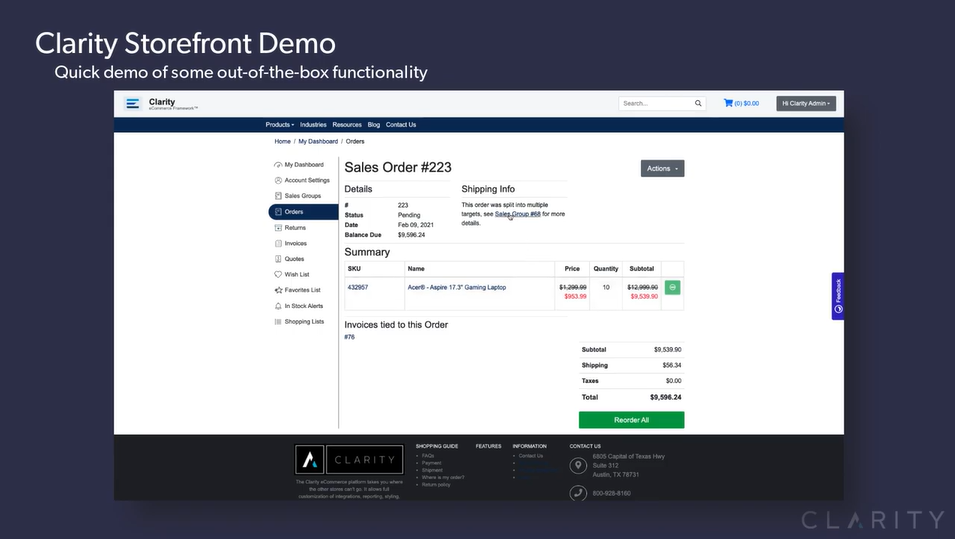Viewport: 955px width, 539px height.
Task: Click the Shopping Lists icon
Action: pos(278,322)
